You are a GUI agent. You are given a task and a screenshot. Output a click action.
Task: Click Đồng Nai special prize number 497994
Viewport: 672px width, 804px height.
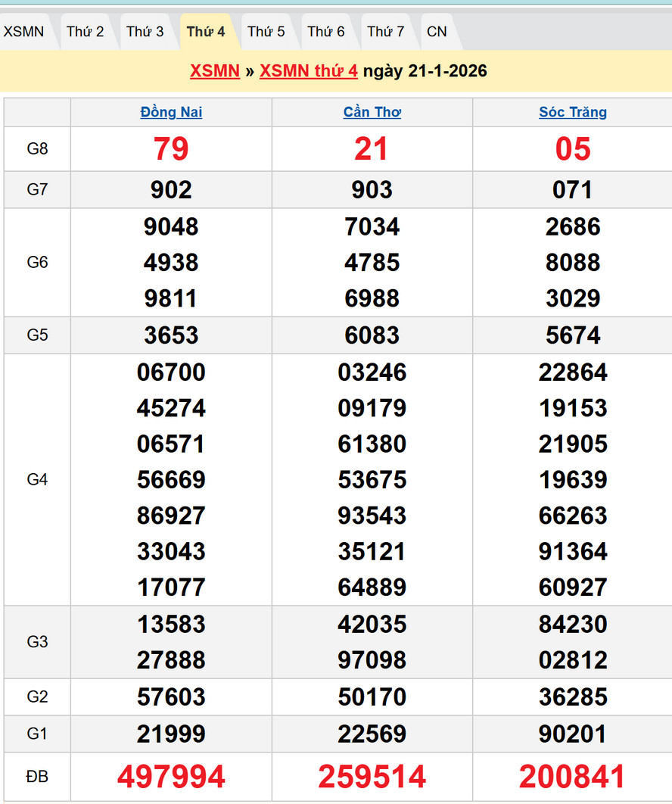tap(171, 777)
